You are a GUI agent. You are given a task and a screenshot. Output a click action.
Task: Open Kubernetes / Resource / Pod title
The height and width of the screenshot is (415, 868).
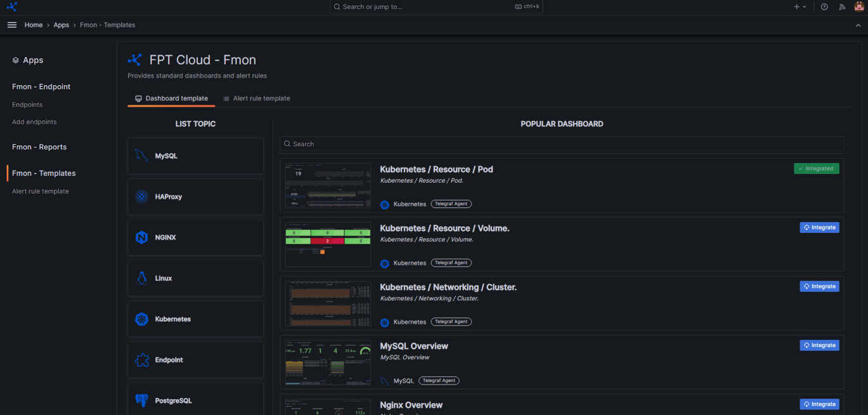click(436, 169)
